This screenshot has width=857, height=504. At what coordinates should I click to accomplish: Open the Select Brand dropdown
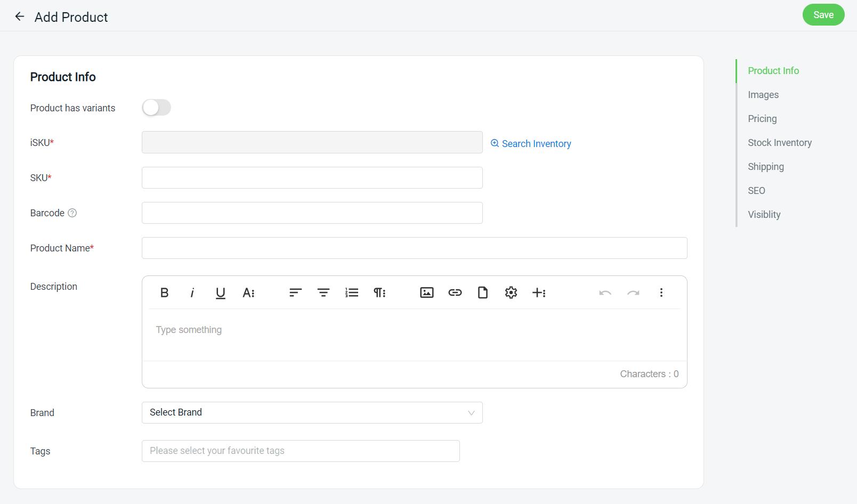click(x=312, y=412)
